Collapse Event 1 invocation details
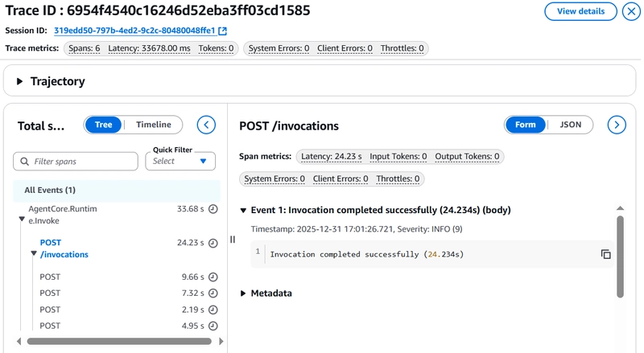This screenshot has height=353, width=644. 244,211
